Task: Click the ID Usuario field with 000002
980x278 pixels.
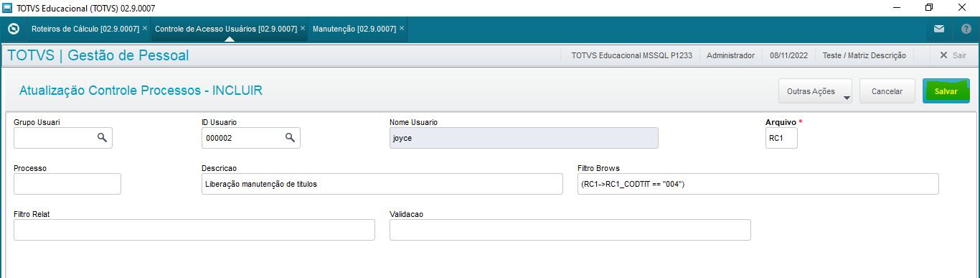Action: click(251, 137)
